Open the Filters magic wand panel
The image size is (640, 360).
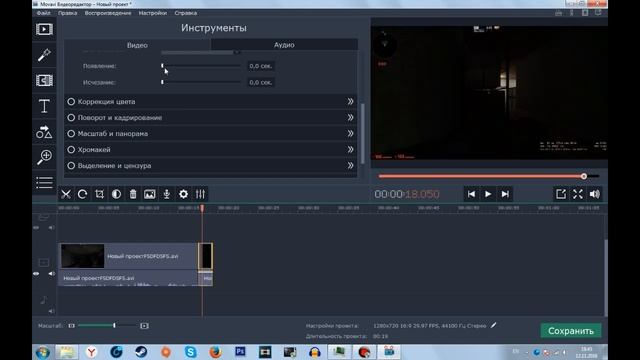coord(44,55)
